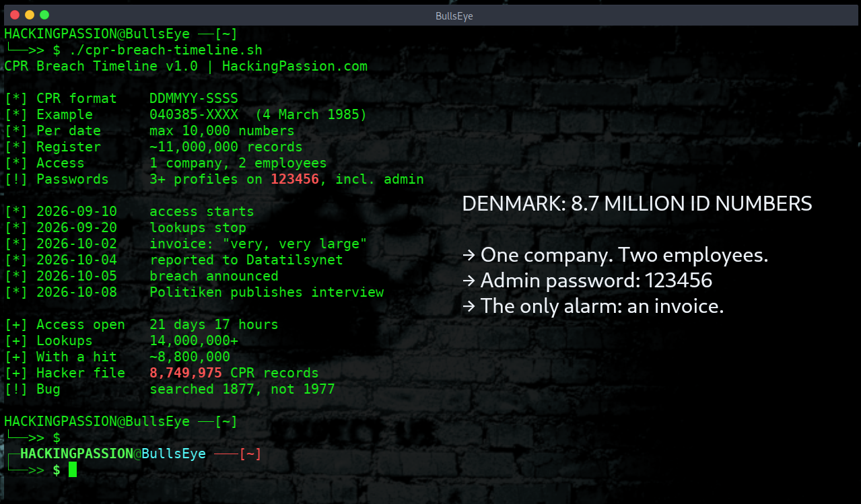Image resolution: width=861 pixels, height=504 pixels.
Task: Click the 2026-10-05 breach announced line
Action: [x=141, y=277]
